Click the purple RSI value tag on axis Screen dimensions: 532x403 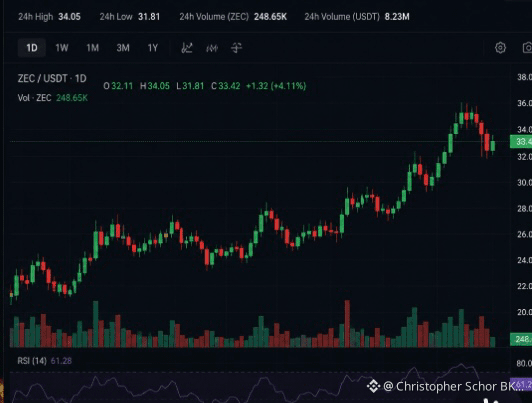click(x=521, y=385)
